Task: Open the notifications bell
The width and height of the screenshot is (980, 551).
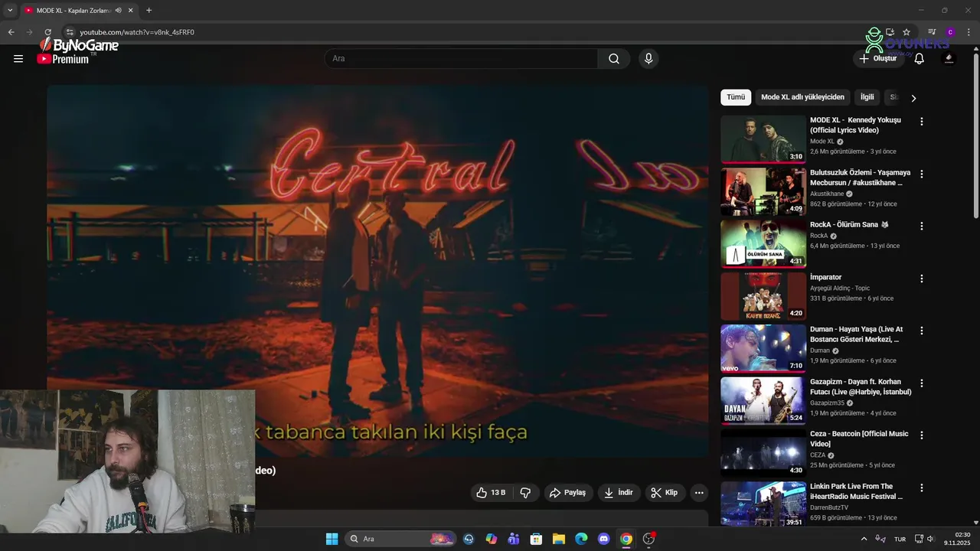Action: click(920, 59)
